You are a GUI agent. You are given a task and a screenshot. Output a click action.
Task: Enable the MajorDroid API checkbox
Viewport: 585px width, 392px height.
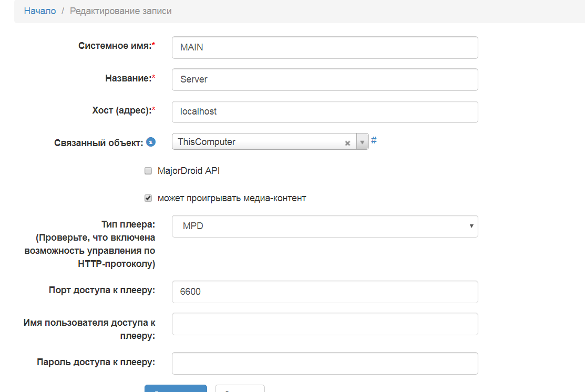click(148, 171)
